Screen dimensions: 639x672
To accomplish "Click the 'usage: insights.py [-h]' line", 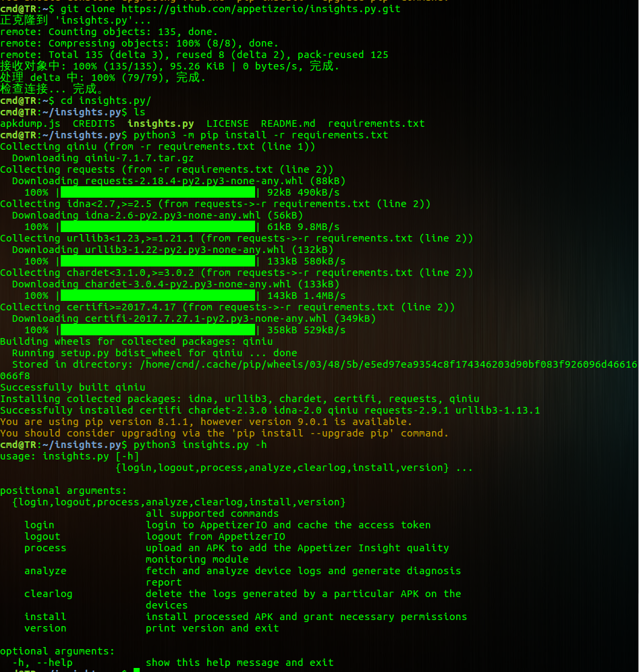I will (70, 456).
